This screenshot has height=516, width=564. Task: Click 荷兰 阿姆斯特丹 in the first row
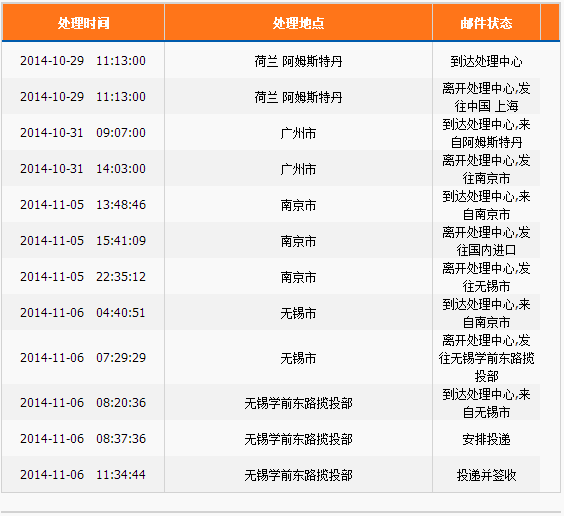(298, 61)
